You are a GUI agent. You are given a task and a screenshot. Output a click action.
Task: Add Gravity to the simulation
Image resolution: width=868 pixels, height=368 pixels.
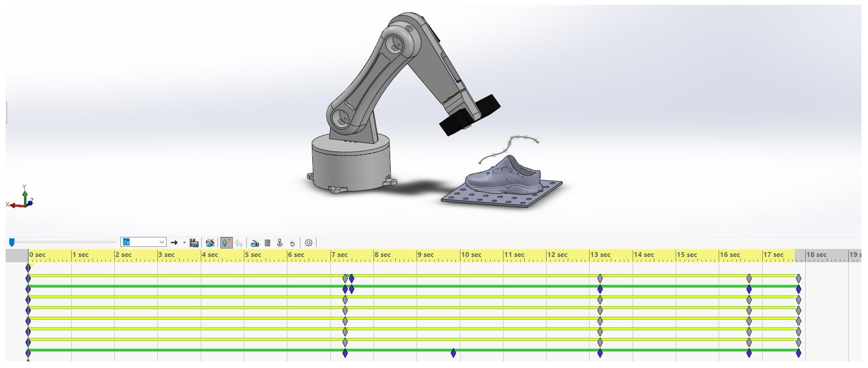(x=292, y=243)
